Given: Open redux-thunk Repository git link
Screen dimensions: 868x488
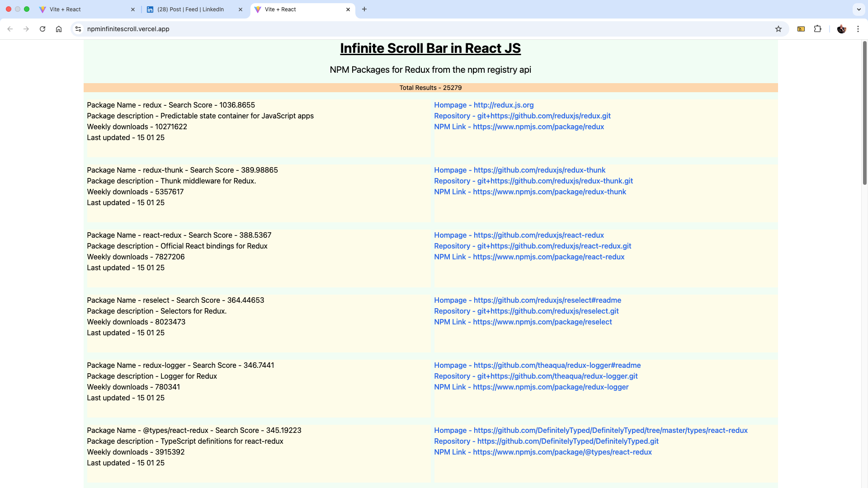Looking at the screenshot, I should 533,181.
